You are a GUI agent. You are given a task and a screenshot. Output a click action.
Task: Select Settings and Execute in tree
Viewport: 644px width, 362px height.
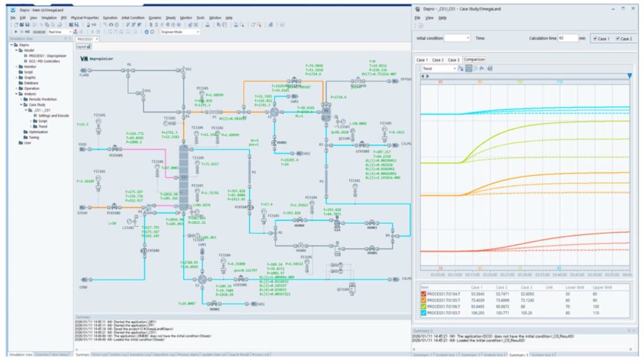[x=53, y=116]
